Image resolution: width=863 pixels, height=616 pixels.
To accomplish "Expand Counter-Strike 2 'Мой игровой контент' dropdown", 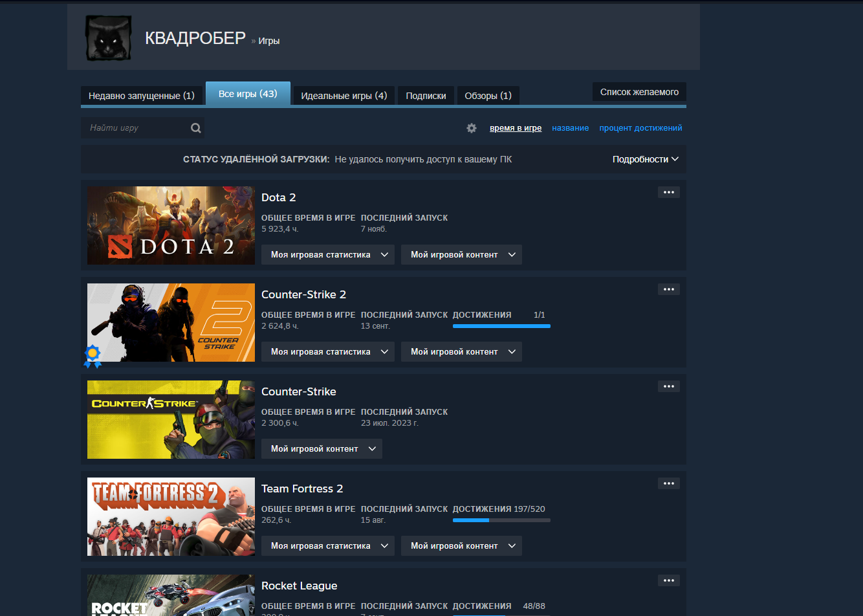I will click(461, 352).
